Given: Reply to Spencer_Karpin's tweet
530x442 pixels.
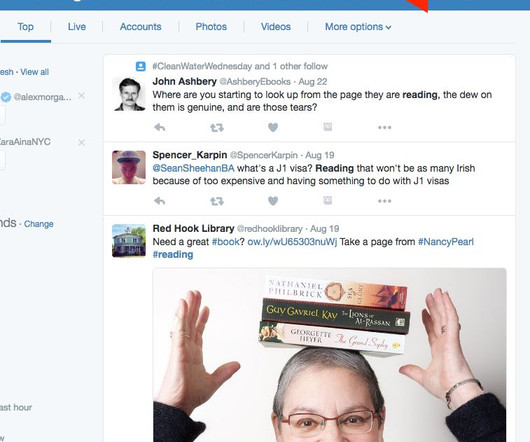Looking at the screenshot, I should (x=160, y=201).
